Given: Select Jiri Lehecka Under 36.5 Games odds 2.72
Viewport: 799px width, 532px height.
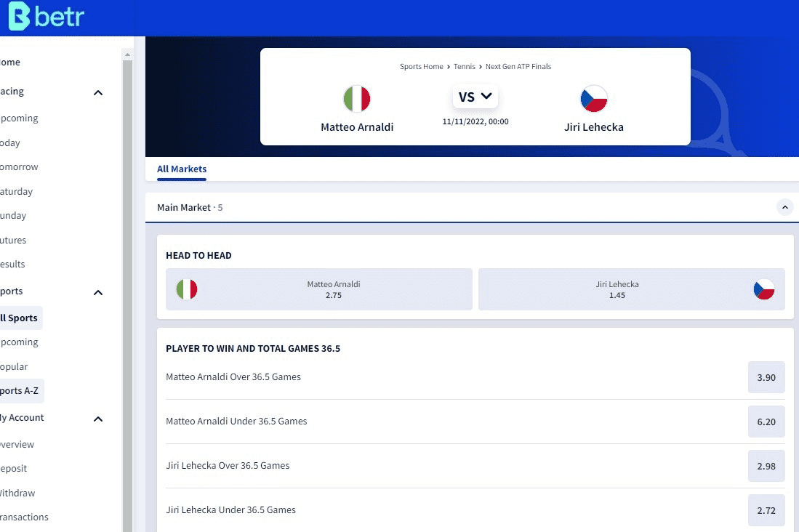Looking at the screenshot, I should click(766, 511).
